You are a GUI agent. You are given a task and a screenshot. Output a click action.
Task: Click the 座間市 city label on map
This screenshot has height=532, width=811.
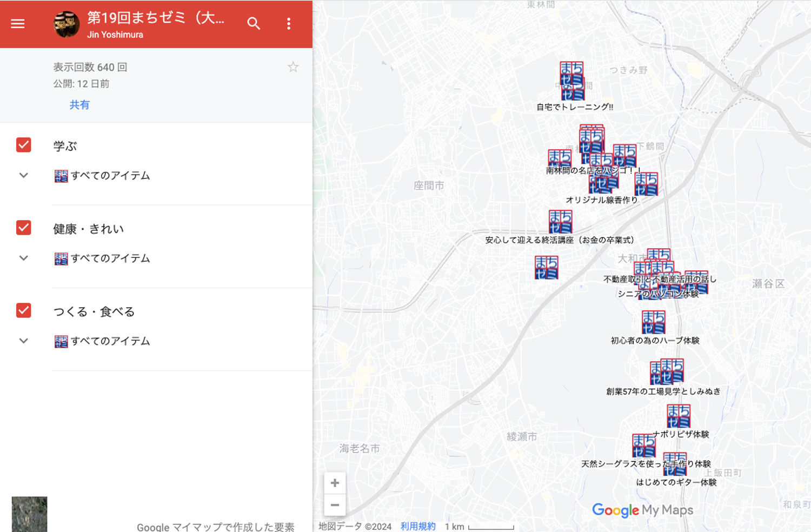point(429,185)
